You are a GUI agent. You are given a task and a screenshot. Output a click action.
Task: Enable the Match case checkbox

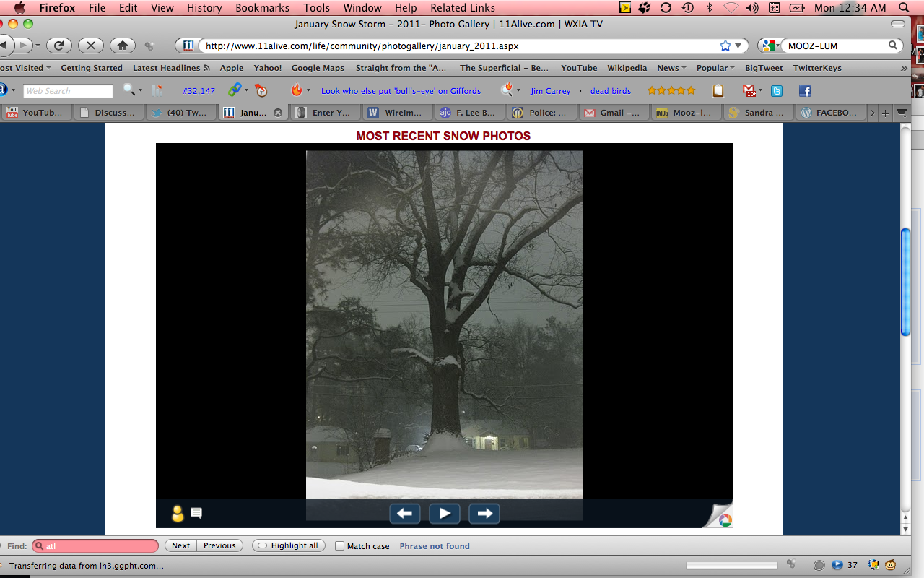pos(340,546)
